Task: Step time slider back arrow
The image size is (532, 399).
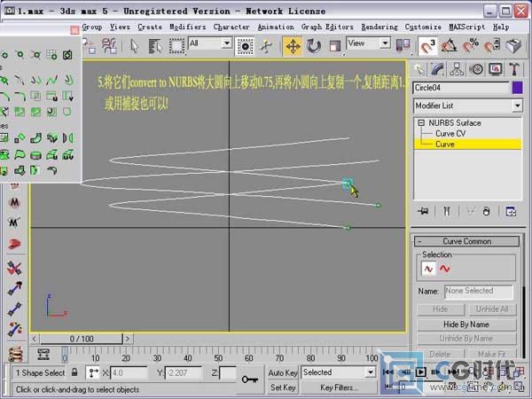Action: click(x=35, y=339)
